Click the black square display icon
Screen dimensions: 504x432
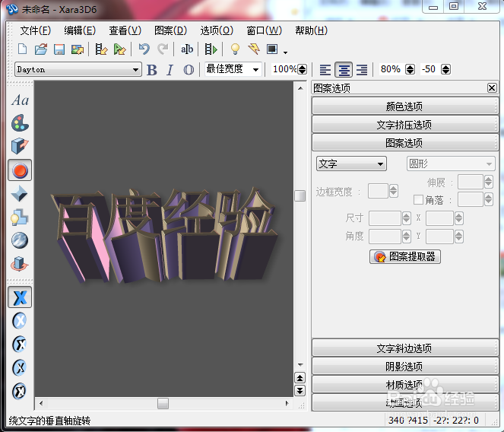tap(272, 49)
